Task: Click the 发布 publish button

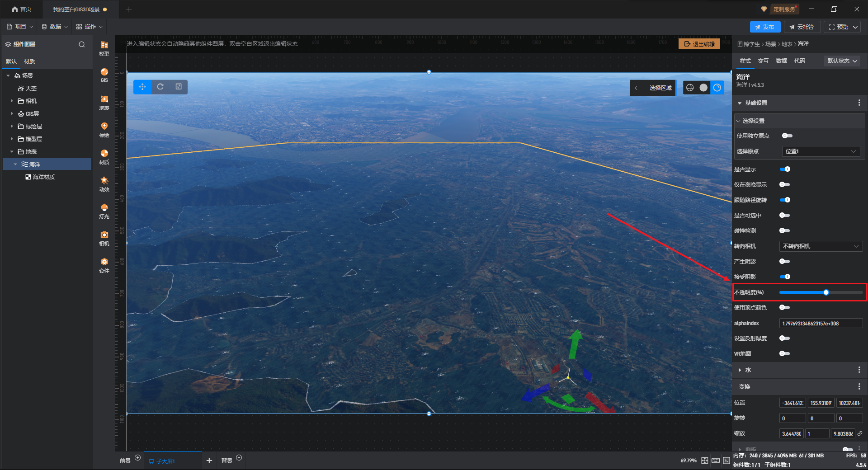Action: [765, 27]
